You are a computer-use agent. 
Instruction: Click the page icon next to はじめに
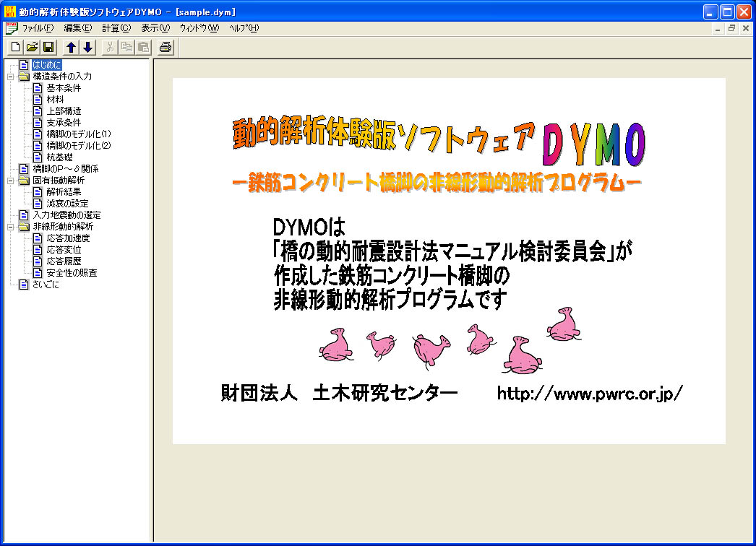pos(24,64)
